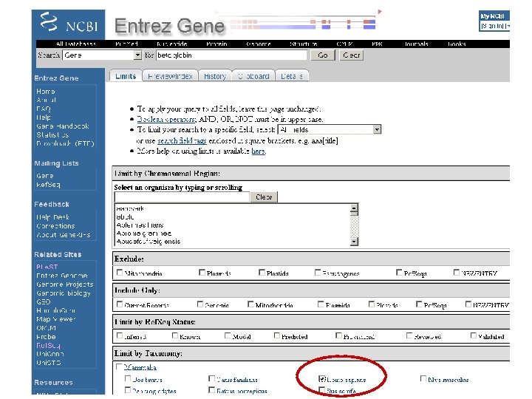Check the Provisional RefSeq status checkbox

pyautogui.click(x=338, y=335)
